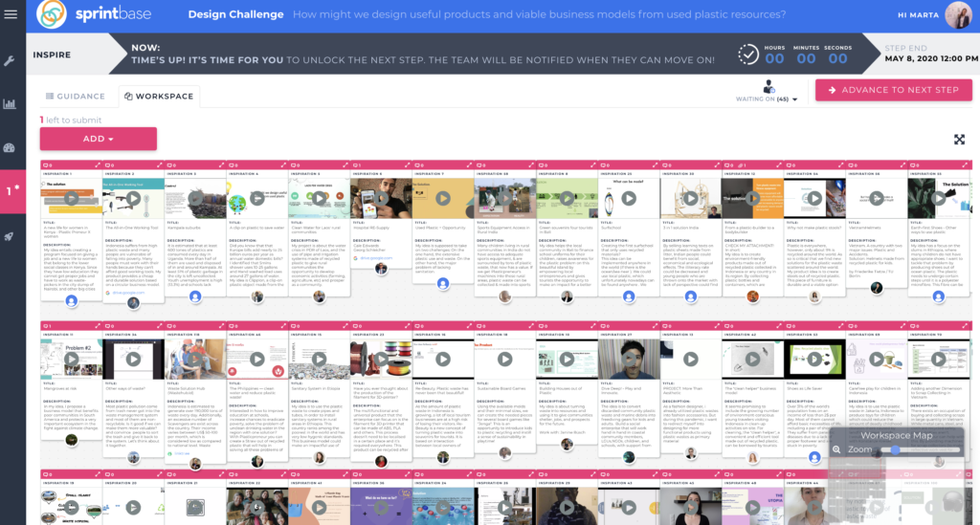Click author avatar under VietnamHelmets card

pyautogui.click(x=877, y=288)
